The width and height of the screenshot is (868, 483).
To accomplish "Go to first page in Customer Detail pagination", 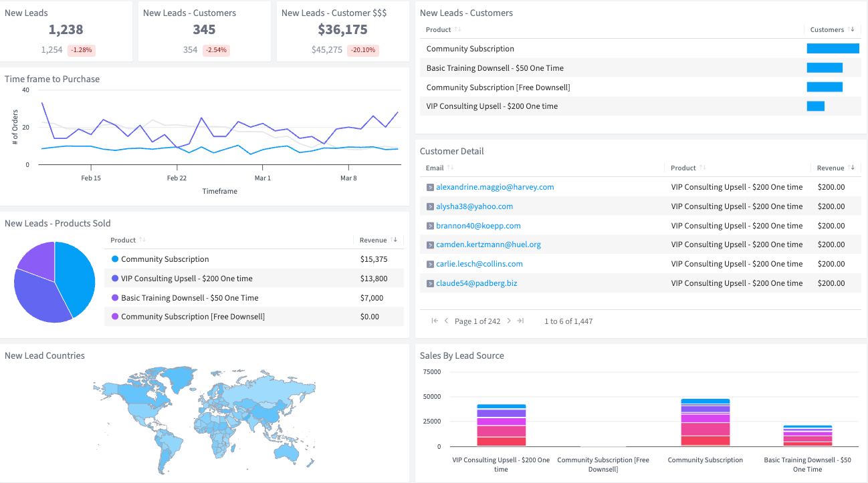I will coord(435,321).
